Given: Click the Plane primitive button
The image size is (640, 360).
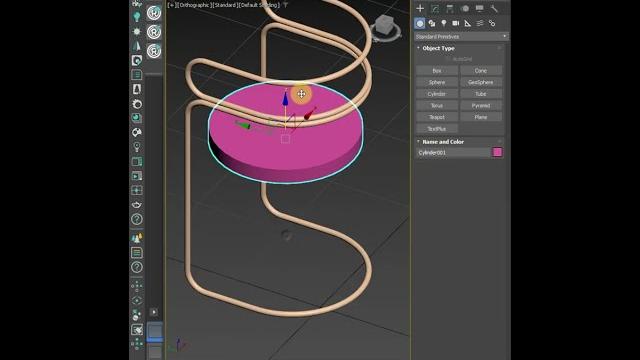Looking at the screenshot, I should pos(481,117).
